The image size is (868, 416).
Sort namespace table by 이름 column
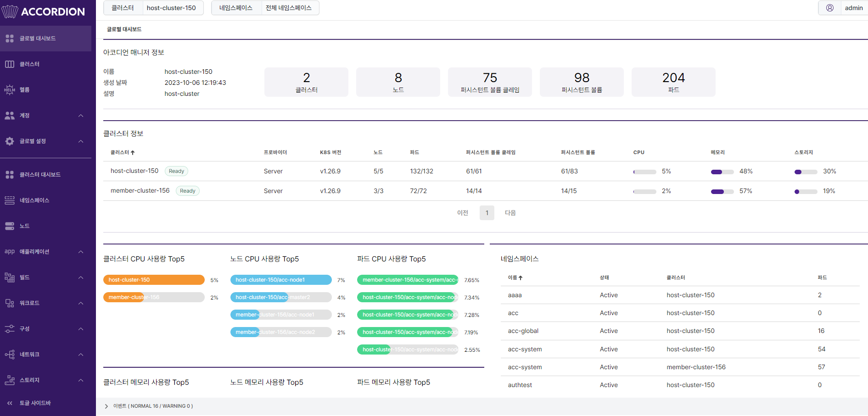pos(515,277)
